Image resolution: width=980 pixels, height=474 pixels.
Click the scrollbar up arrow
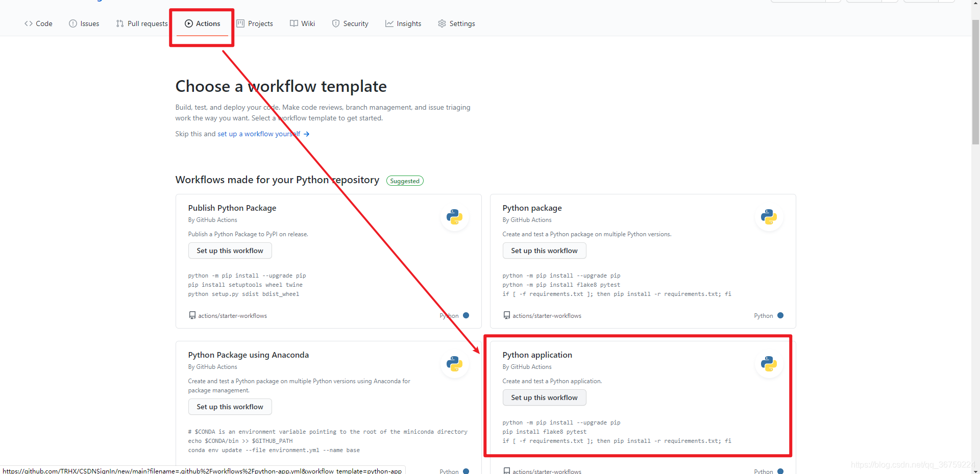975,4
